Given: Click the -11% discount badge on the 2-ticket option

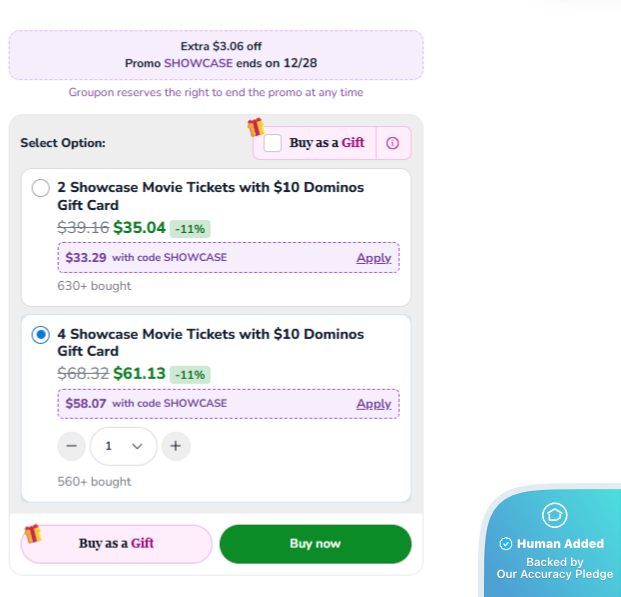Looking at the screenshot, I should (190, 229).
